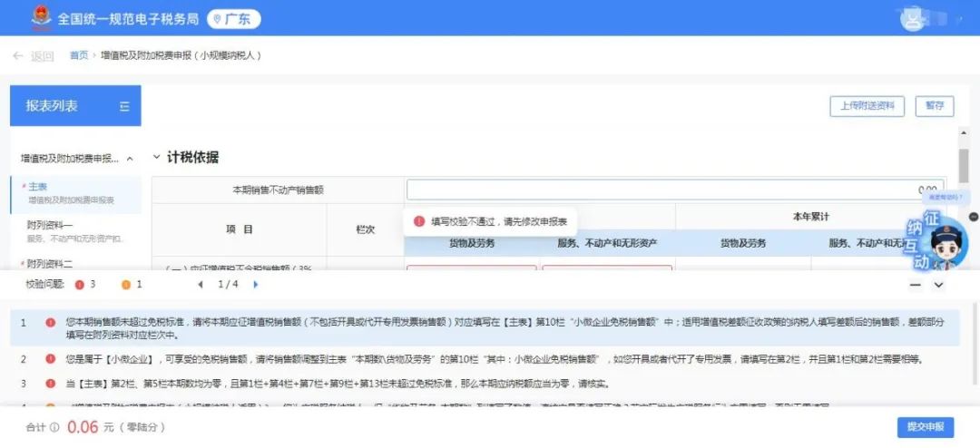Image resolution: width=980 pixels, height=448 pixels.
Task: Collapse the 计税依据 section
Action: click(x=157, y=158)
